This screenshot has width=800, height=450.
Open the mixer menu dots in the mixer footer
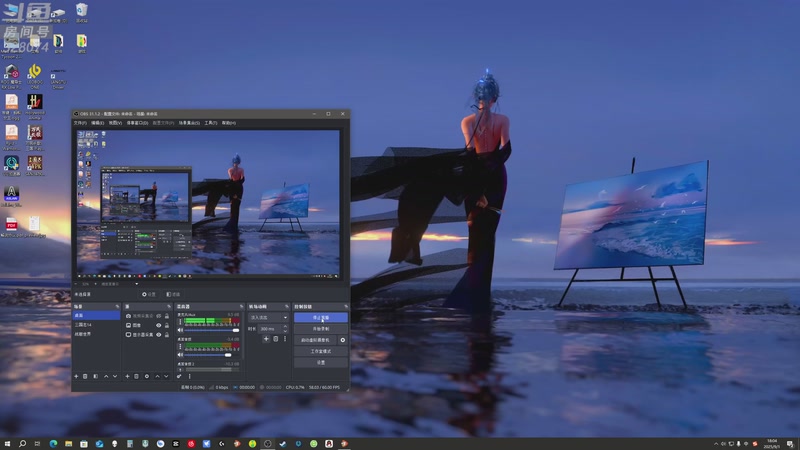pos(189,376)
